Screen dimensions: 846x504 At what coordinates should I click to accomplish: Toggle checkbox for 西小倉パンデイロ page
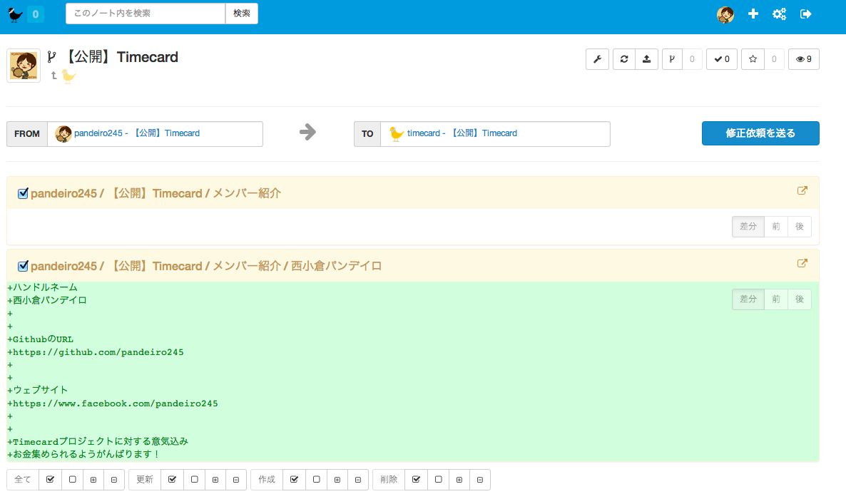pyautogui.click(x=23, y=267)
